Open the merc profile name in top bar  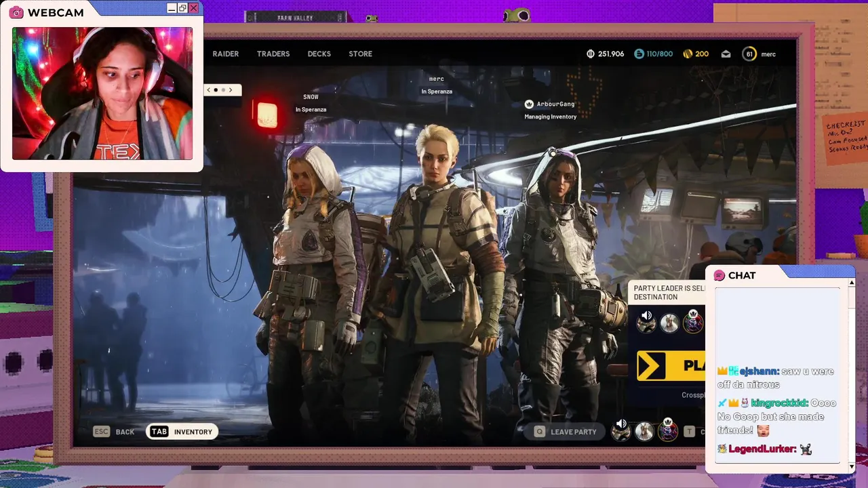768,54
